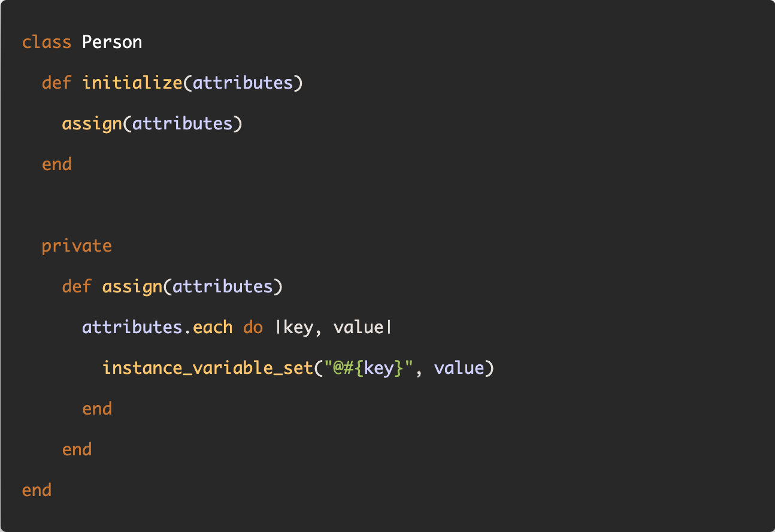Click the key block parameter between pipes
The width and height of the screenshot is (775, 532).
pos(298,328)
